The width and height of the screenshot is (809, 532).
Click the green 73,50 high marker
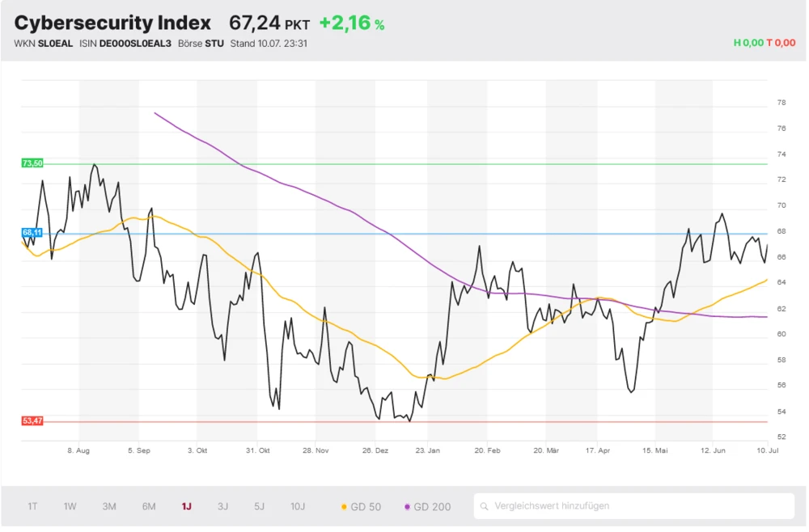32,163
